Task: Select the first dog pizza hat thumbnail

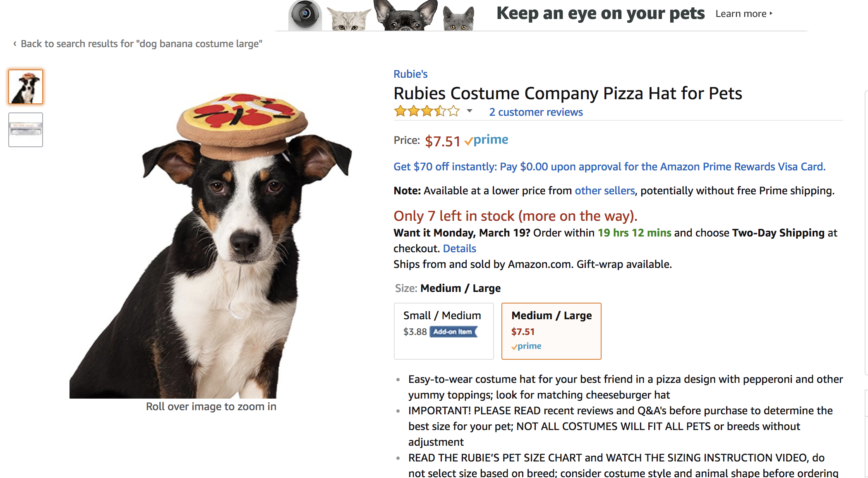Action: [x=26, y=87]
